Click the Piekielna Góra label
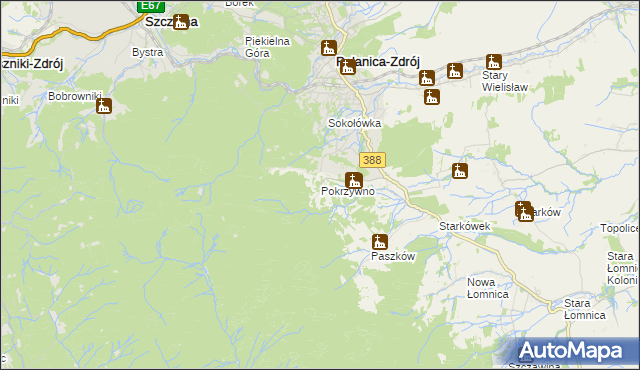 pyautogui.click(x=267, y=47)
